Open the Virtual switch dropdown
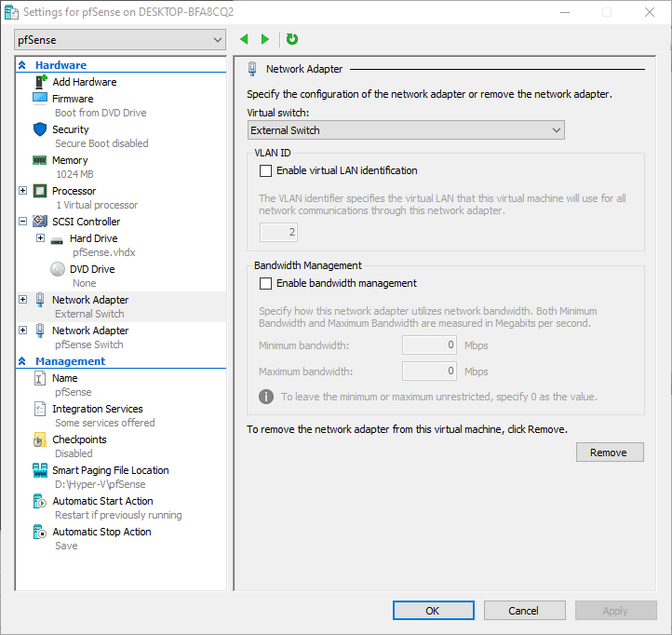This screenshot has height=635, width=672. 406,130
